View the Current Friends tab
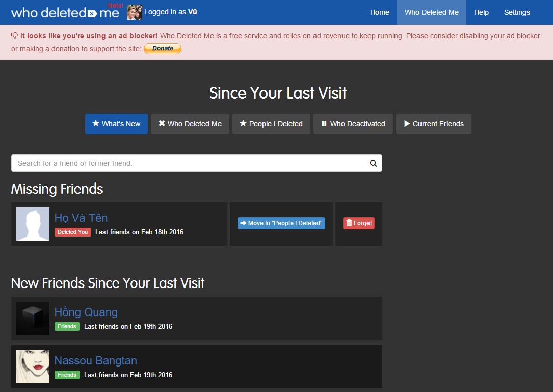 (x=433, y=124)
